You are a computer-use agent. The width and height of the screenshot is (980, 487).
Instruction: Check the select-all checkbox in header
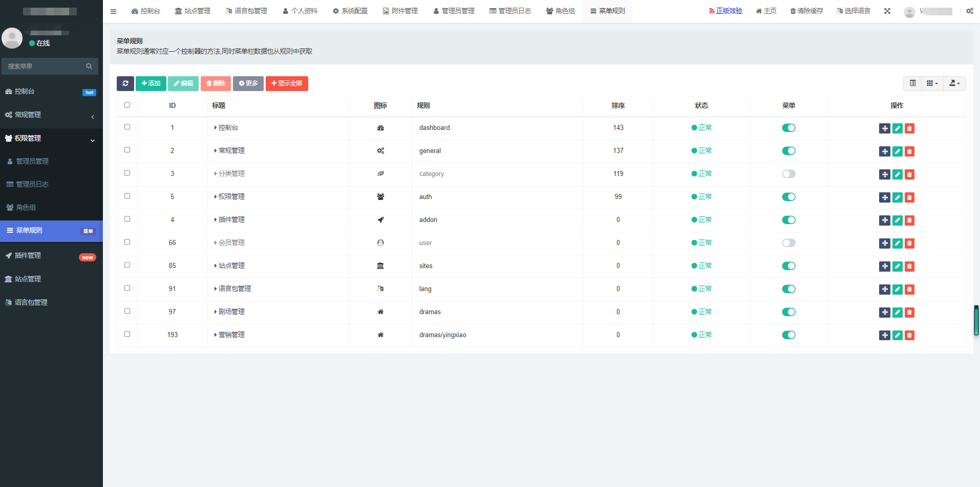(x=127, y=105)
